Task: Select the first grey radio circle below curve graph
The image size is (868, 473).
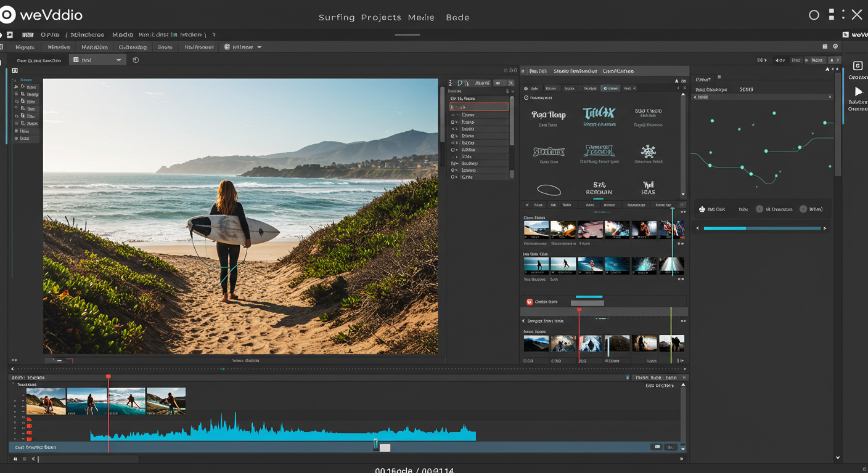Action: coord(759,209)
